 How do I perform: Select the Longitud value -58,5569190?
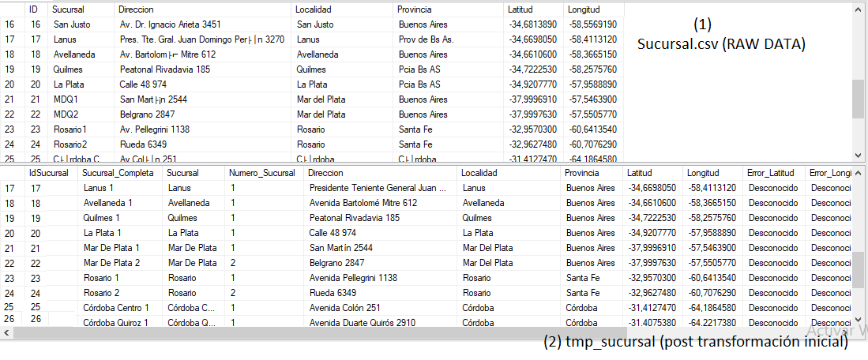[594, 24]
